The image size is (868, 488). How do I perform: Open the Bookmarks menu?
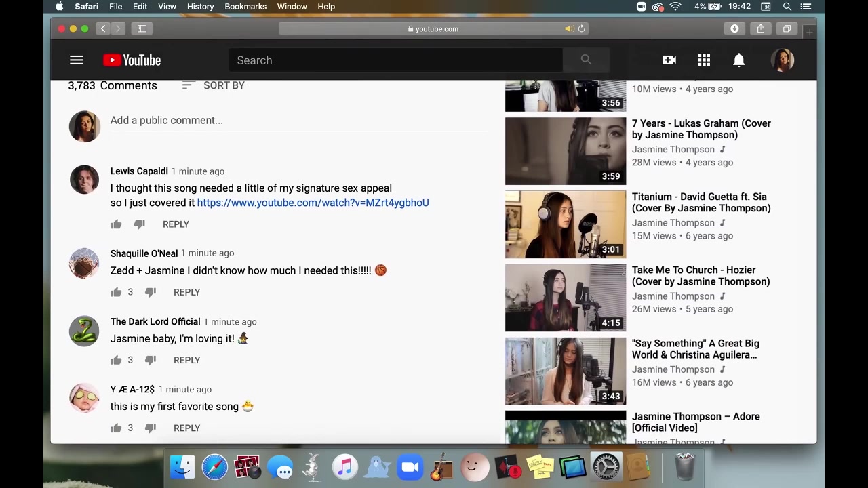coord(245,7)
